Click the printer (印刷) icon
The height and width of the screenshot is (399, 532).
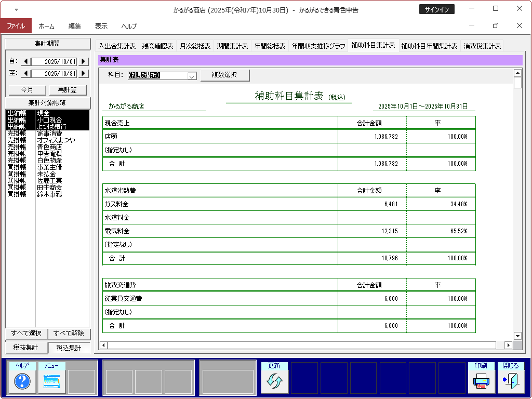[482, 382]
